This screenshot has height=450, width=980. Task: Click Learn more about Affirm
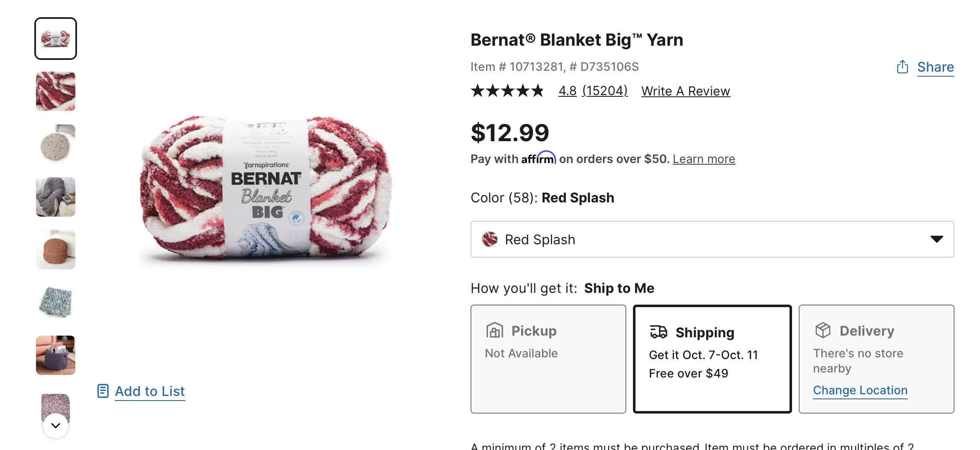point(704,159)
